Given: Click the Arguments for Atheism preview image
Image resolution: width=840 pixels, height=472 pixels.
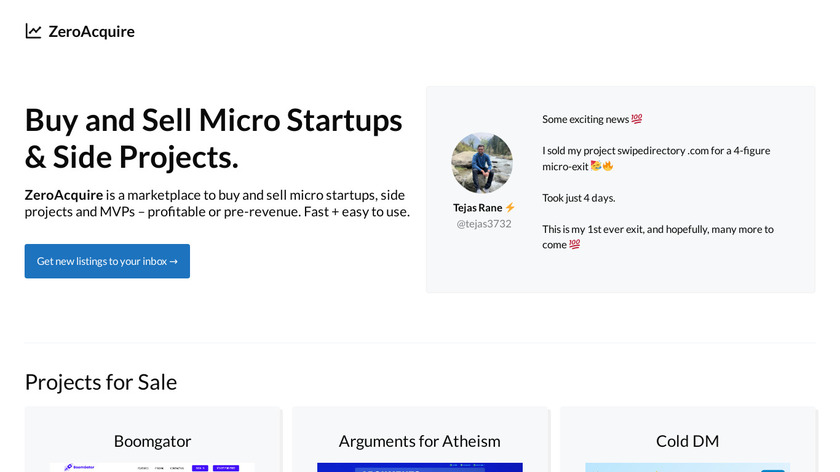Looking at the screenshot, I should [x=420, y=467].
